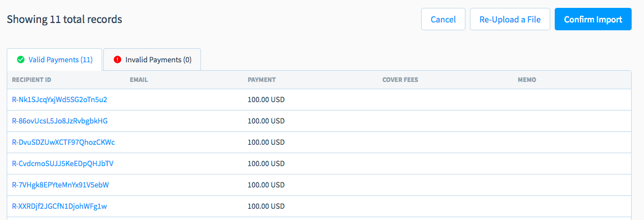Click 100.00 USD in R-DvuSDZUwXCTF97QhozCKWc row

click(266, 143)
